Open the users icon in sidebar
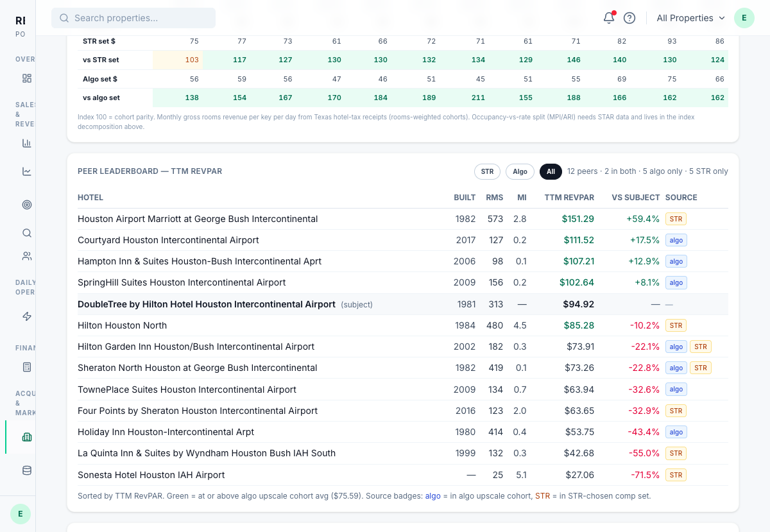The width and height of the screenshot is (770, 532). click(27, 256)
